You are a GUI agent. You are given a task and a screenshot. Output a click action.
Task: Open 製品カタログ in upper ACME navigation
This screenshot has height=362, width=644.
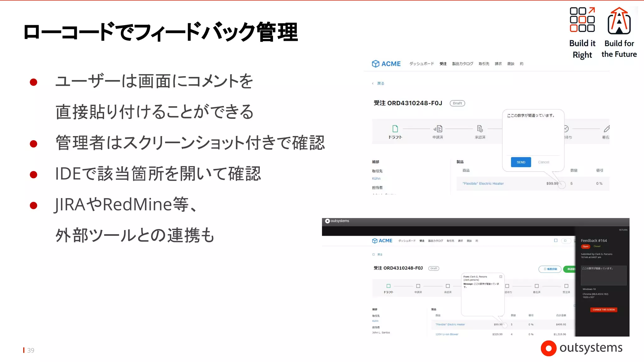(x=463, y=64)
